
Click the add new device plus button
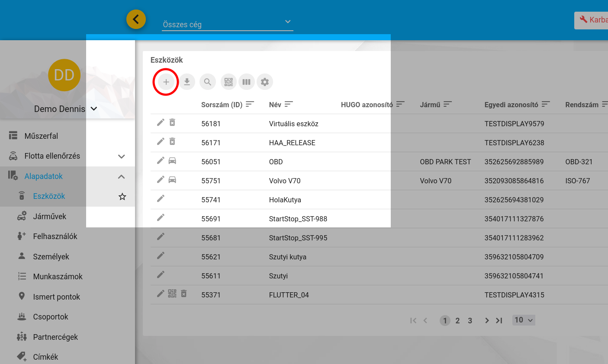[x=166, y=82]
